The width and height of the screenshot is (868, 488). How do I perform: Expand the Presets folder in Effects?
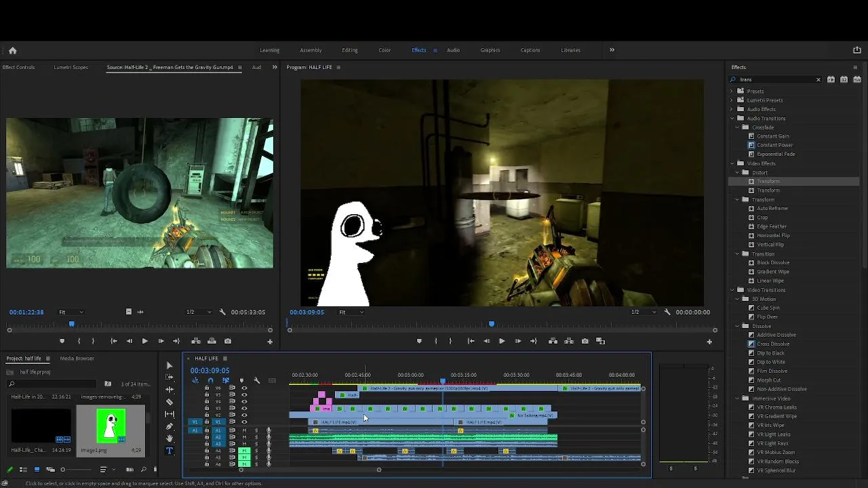coord(732,91)
